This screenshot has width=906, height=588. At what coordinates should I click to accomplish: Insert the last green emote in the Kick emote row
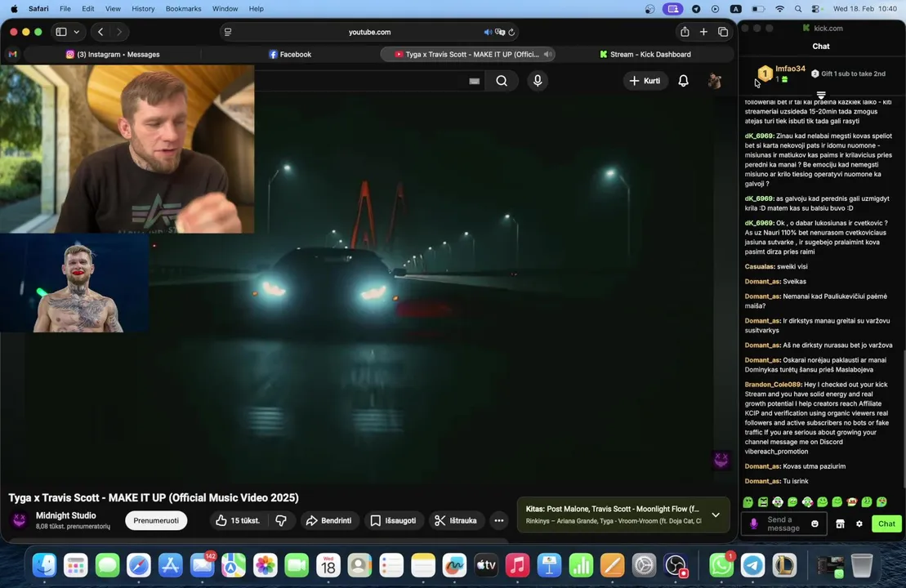click(x=881, y=502)
